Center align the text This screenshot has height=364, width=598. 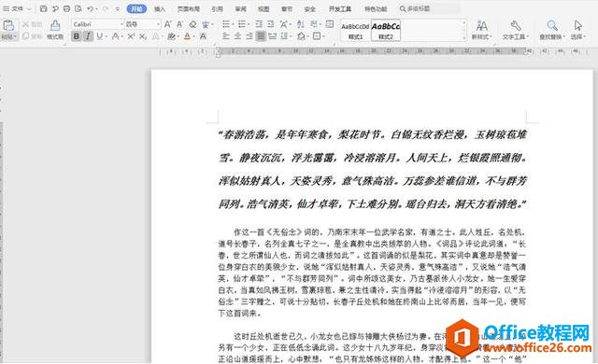tap(238, 36)
